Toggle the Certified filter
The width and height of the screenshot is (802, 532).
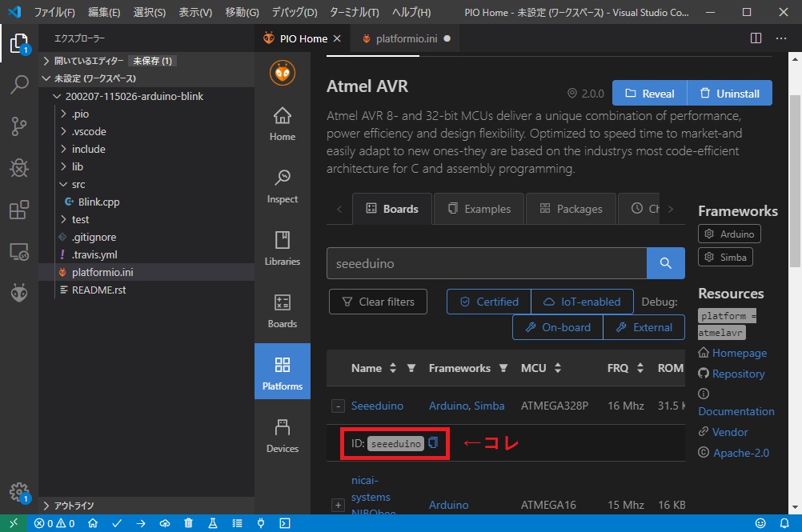(x=489, y=302)
